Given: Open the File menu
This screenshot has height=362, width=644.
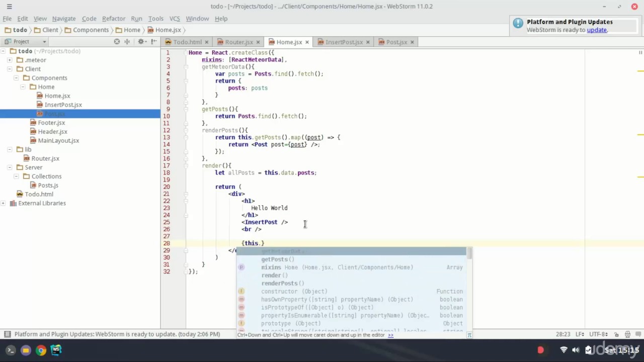Looking at the screenshot, I should [x=7, y=19].
